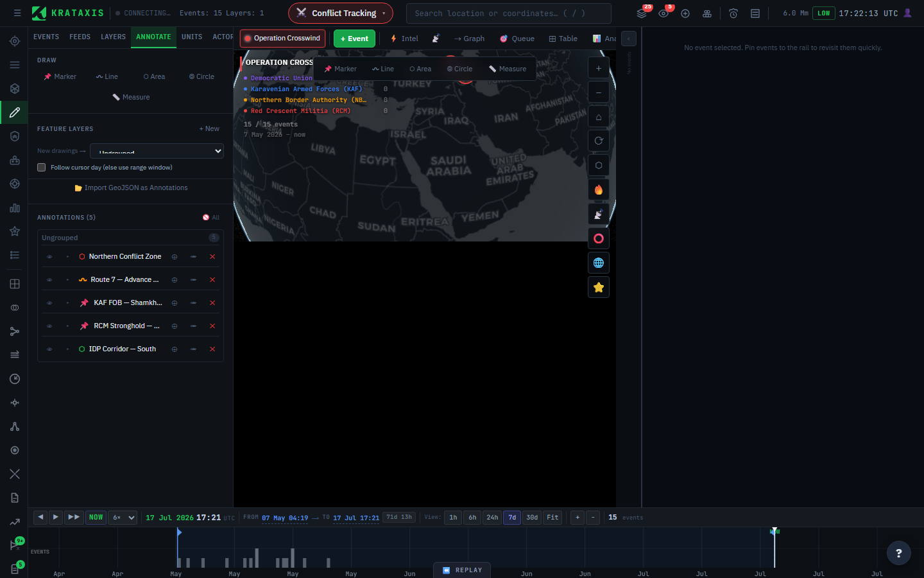Click the map rotate refresh button
The width and height of the screenshot is (924, 578).
[x=599, y=141]
